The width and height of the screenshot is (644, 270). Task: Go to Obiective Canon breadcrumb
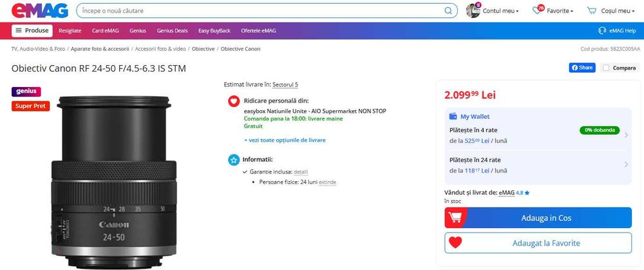(240, 49)
